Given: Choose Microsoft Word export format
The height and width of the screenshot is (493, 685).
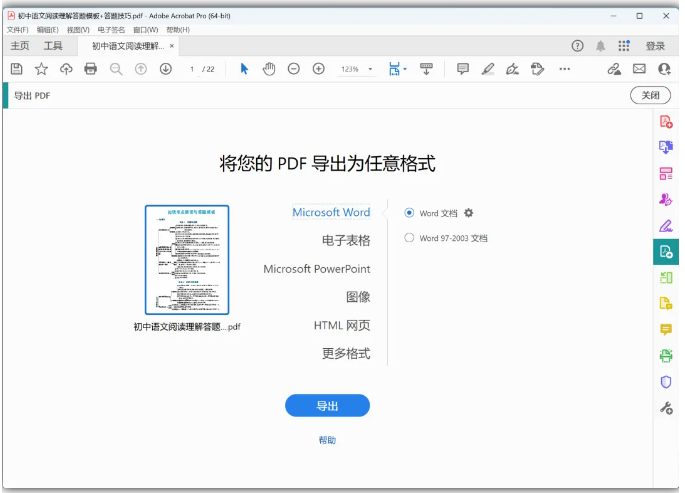Looking at the screenshot, I should coord(331,212).
